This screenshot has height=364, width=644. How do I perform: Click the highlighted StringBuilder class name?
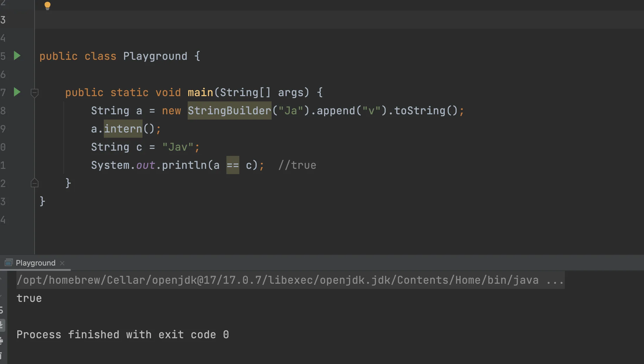tap(229, 111)
